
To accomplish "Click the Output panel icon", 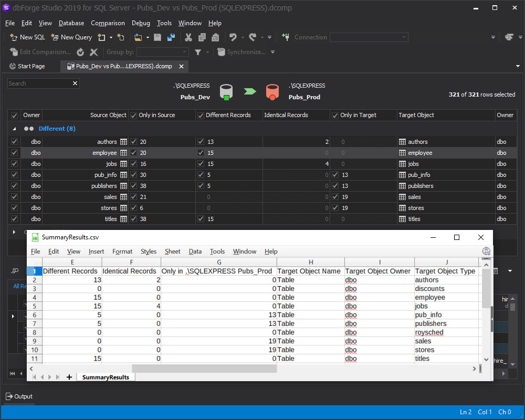I will [9, 396].
